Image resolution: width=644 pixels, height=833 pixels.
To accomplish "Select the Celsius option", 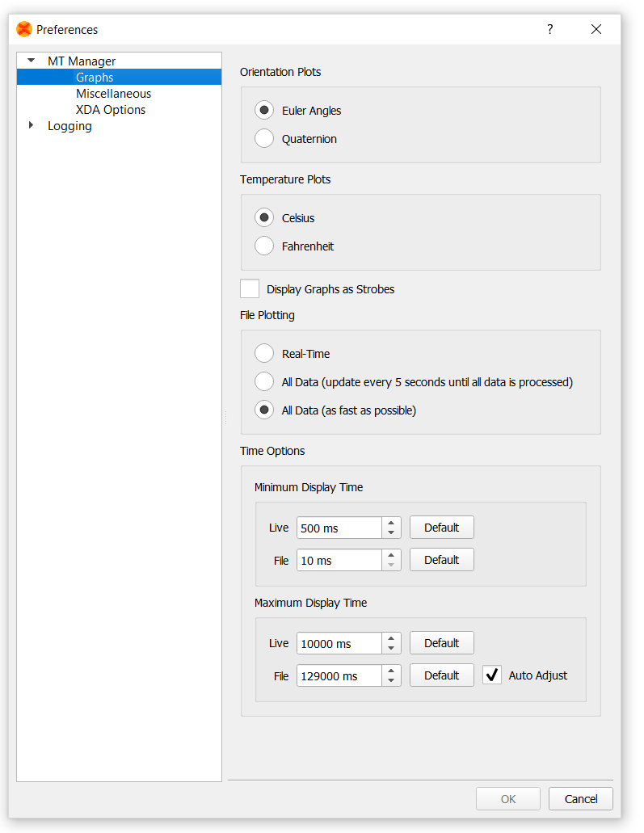I will click(x=263, y=217).
